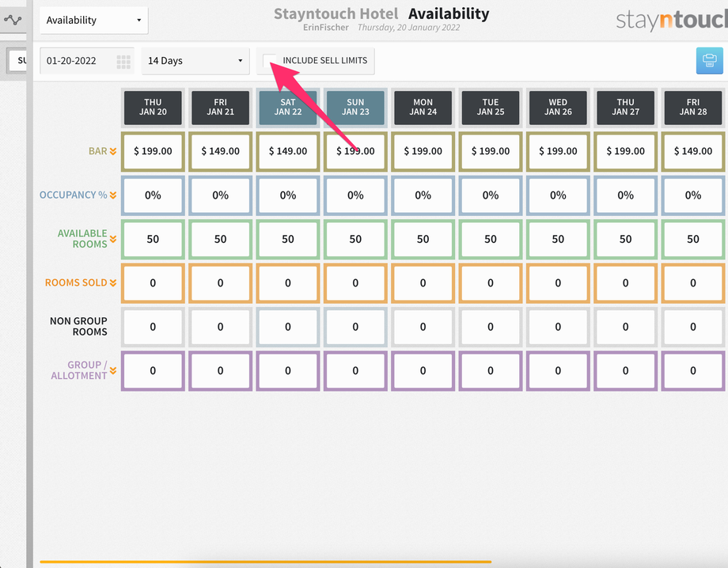The image size is (728, 568).
Task: Select the THU JAN 20 column header
Action: 153,108
